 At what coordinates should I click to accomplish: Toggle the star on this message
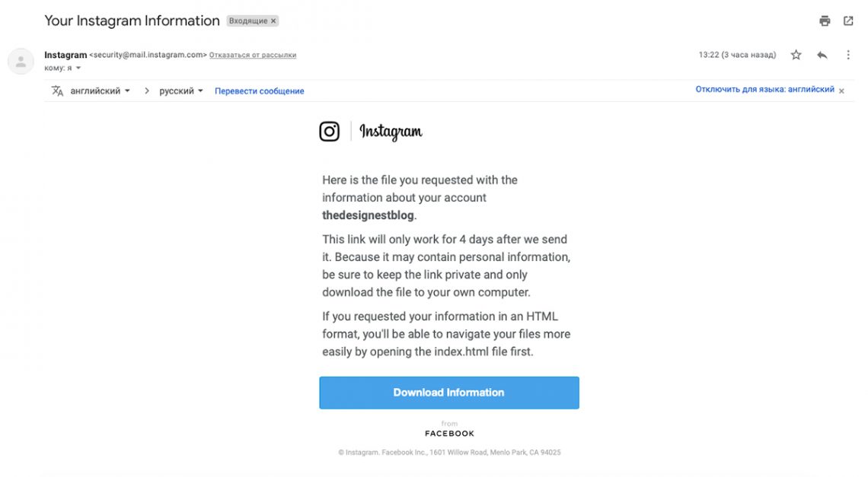tap(796, 54)
